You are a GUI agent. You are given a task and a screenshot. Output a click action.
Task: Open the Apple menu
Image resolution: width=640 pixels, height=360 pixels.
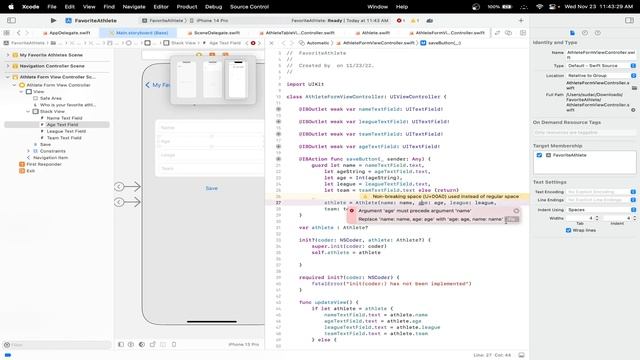coord(11,7)
